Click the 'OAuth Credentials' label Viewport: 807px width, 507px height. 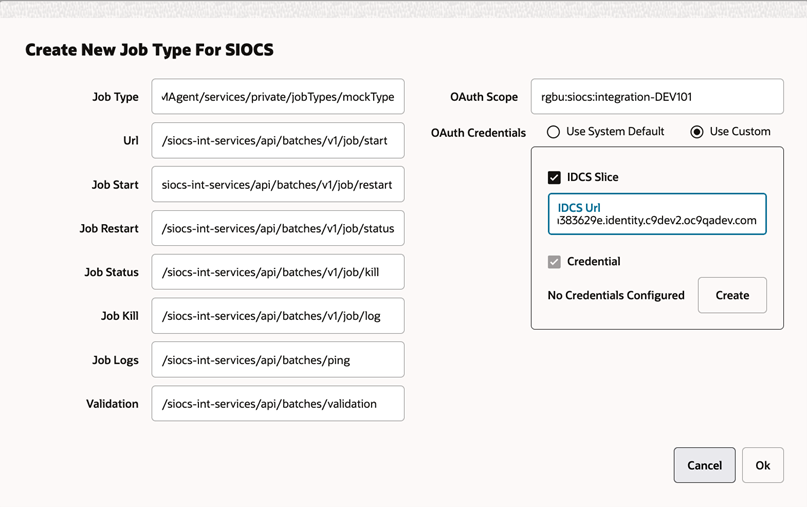pyautogui.click(x=478, y=133)
